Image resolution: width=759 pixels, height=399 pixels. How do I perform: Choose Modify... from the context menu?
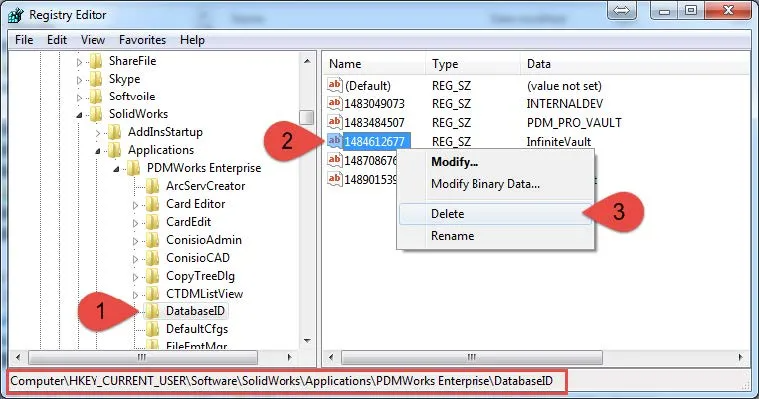(495, 162)
